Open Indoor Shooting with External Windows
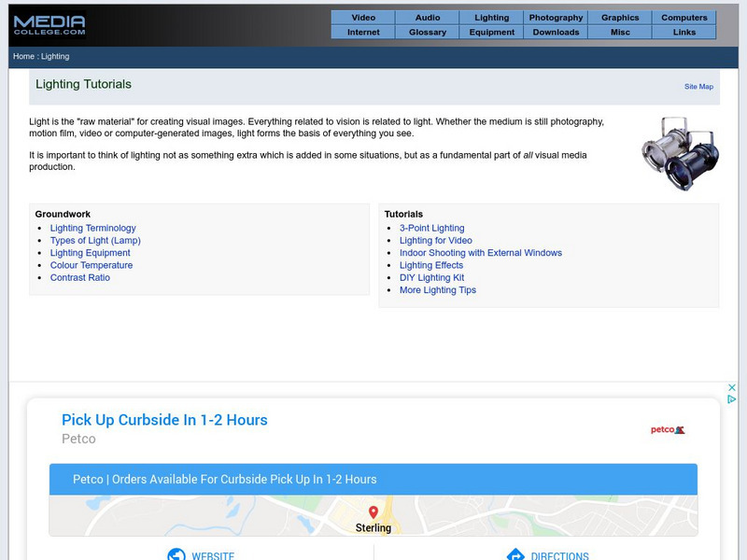 481,253
